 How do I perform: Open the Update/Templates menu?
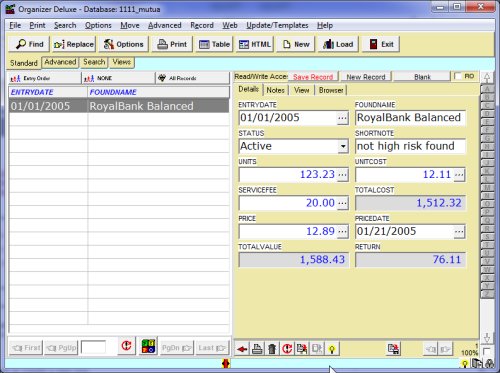click(x=277, y=25)
